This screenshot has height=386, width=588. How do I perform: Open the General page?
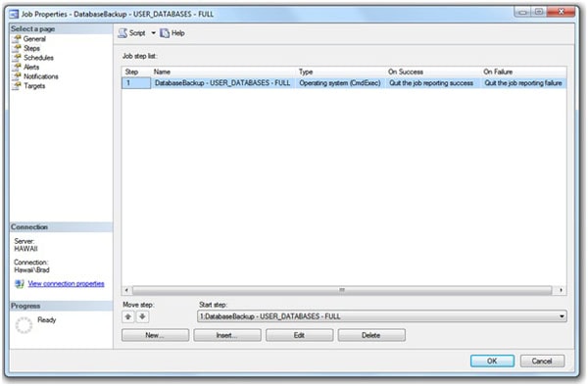[34, 39]
